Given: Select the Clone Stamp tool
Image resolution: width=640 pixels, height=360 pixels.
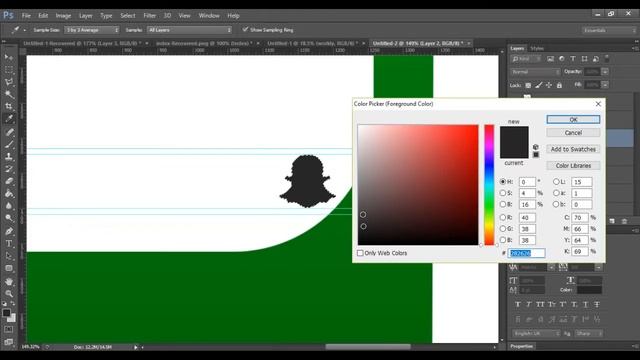Looking at the screenshot, I should (x=9, y=156).
